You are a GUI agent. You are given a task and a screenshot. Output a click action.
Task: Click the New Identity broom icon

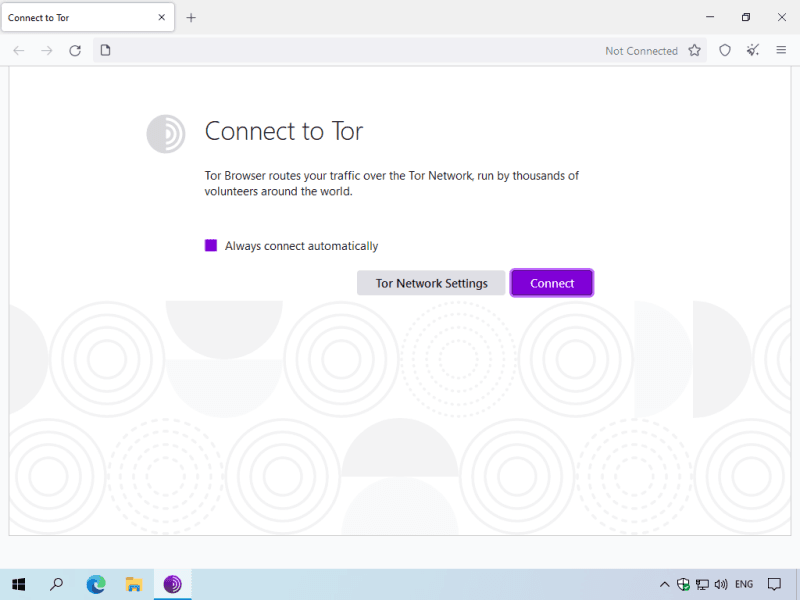point(753,50)
